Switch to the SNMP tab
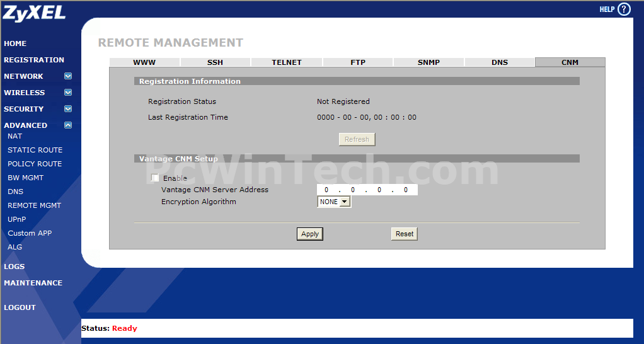Viewport: 644px width, 344px height. (428, 62)
